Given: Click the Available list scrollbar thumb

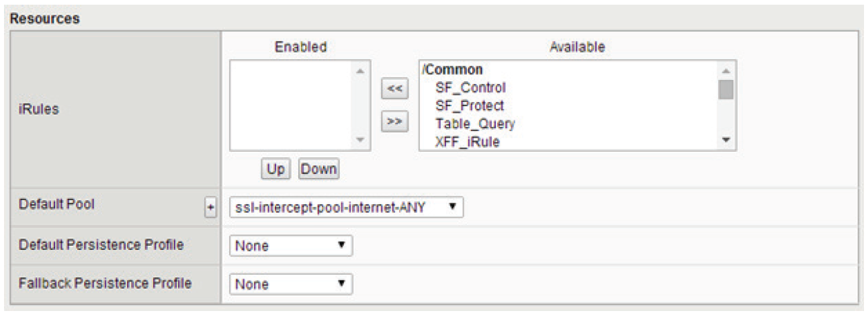Looking at the screenshot, I should 726,88.
